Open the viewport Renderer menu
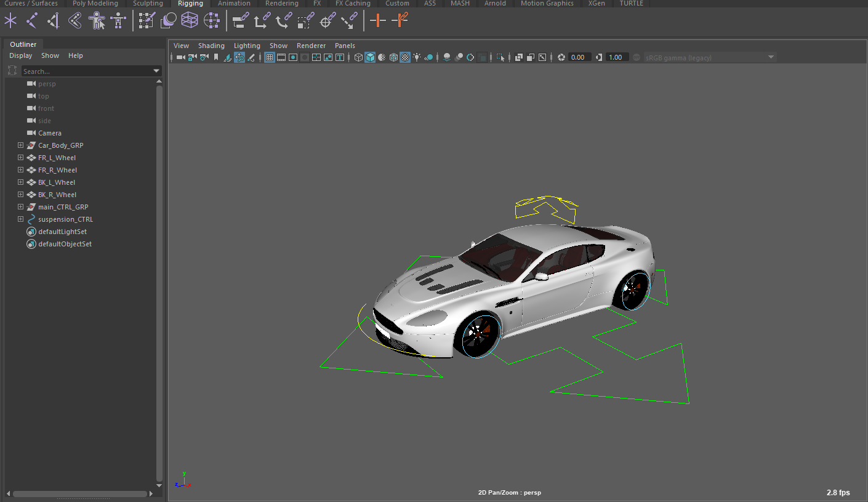The width and height of the screenshot is (868, 502). [x=311, y=46]
